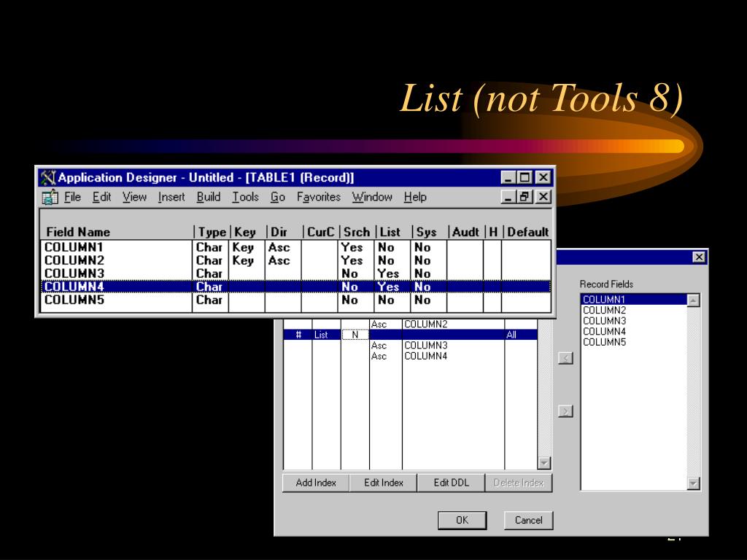Click the Record Fields list scroll-up arrow
747x560 pixels.
(693, 300)
